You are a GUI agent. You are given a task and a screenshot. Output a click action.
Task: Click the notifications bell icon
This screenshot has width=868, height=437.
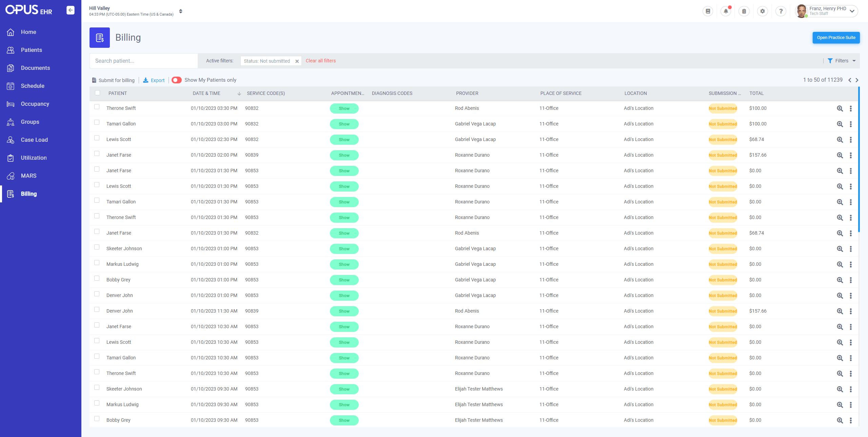click(726, 11)
